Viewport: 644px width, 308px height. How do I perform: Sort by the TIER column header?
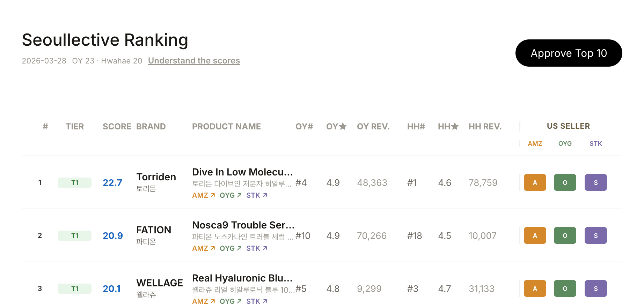point(75,127)
